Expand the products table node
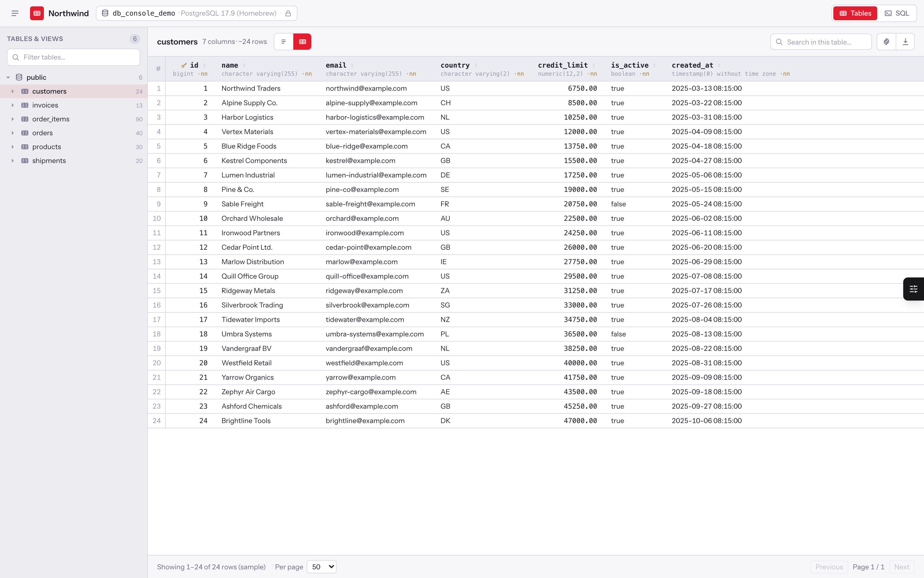The width and height of the screenshot is (924, 578). coord(13,147)
